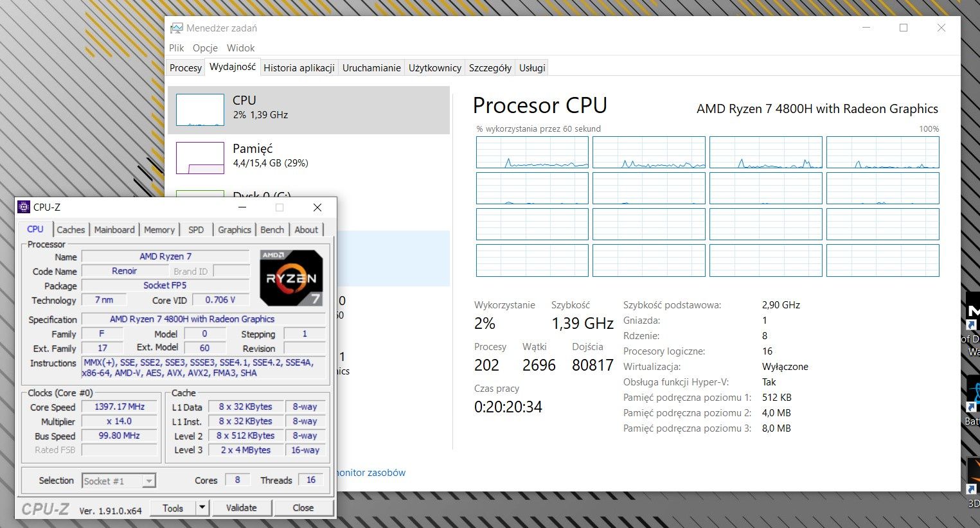The image size is (980, 528).
Task: Switch to the Procesy tab
Action: click(186, 68)
